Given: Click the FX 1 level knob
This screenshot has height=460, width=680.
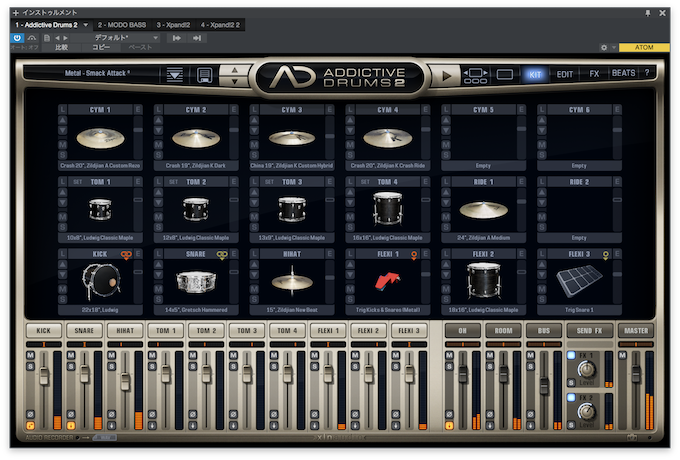Looking at the screenshot, I should tap(586, 369).
